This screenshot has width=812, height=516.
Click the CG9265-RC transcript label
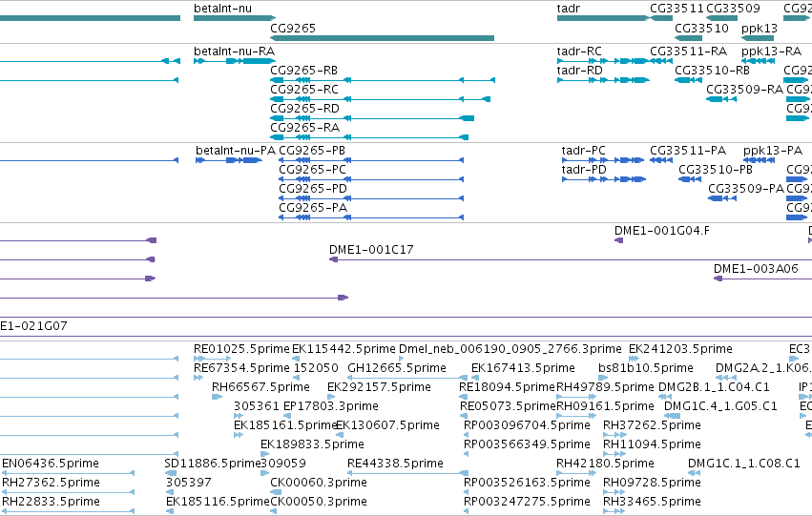[x=304, y=90]
